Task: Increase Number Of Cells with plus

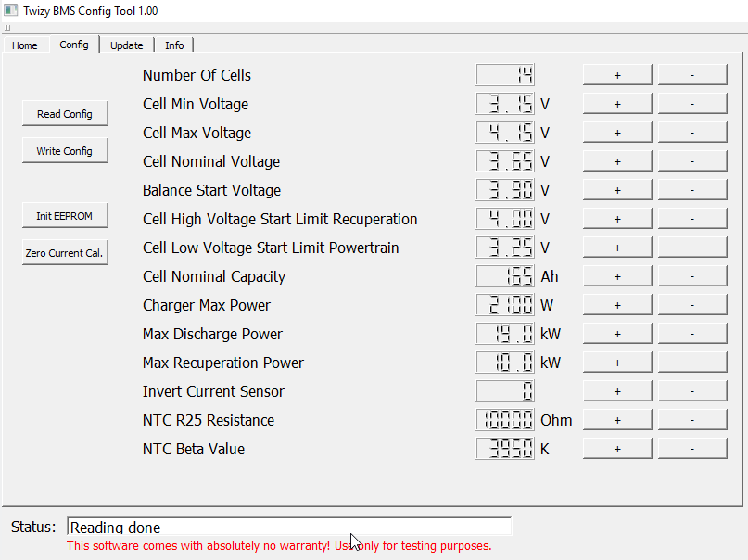Action: click(x=617, y=75)
